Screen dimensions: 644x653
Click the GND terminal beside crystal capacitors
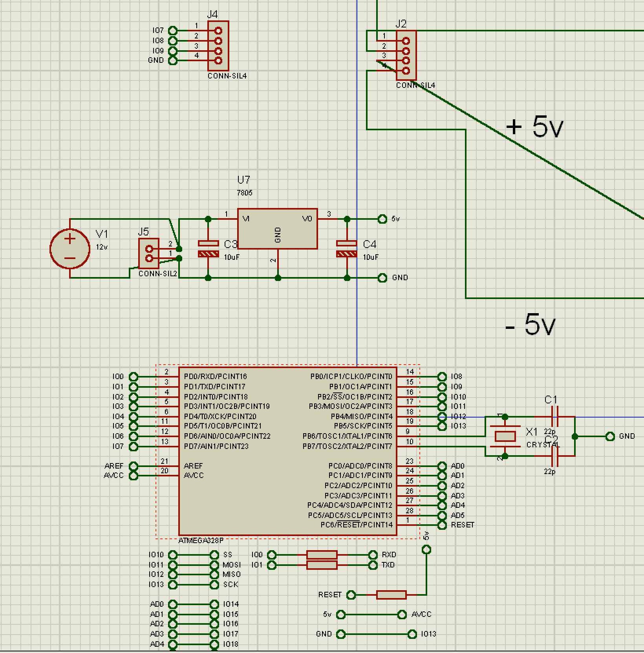click(610, 436)
